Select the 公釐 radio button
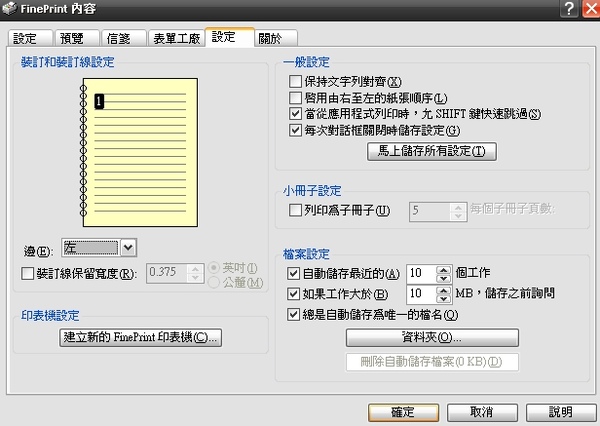 (x=213, y=282)
